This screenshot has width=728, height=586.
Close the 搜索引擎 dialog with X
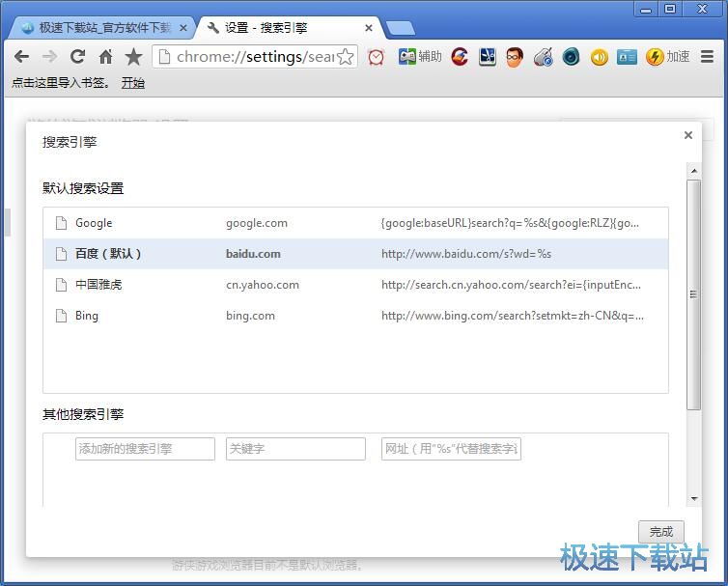click(x=688, y=135)
